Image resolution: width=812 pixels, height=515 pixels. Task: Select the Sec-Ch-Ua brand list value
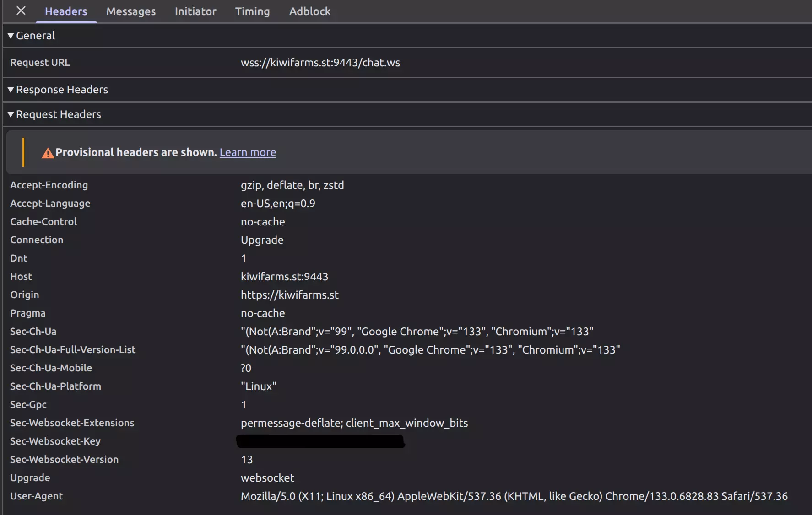(417, 332)
